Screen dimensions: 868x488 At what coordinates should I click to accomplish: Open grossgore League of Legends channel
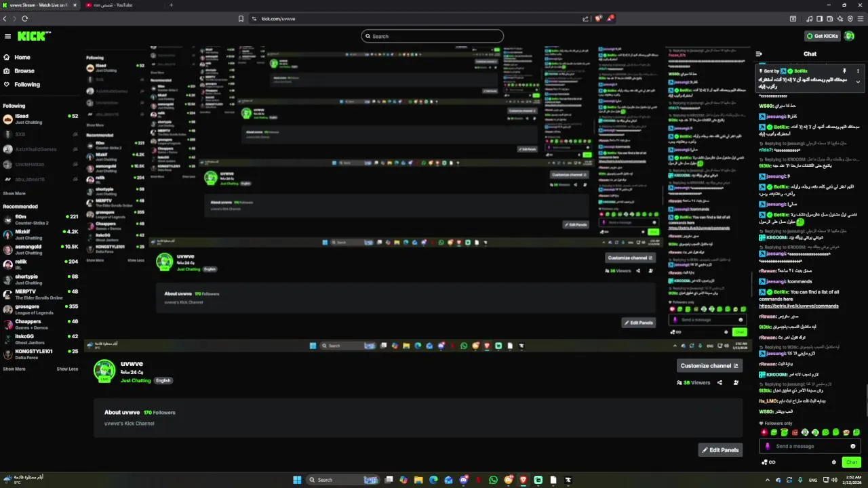click(41, 309)
